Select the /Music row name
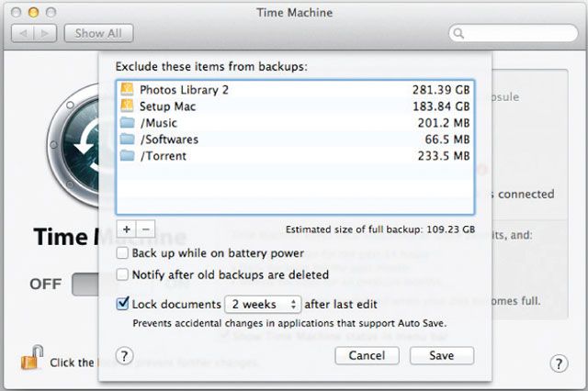 pos(158,123)
